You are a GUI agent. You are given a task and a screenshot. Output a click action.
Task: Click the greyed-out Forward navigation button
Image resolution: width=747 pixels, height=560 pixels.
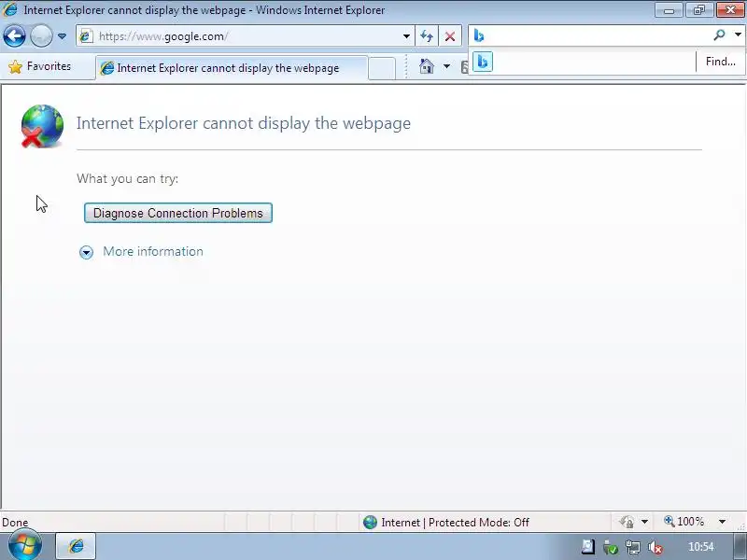[41, 36]
